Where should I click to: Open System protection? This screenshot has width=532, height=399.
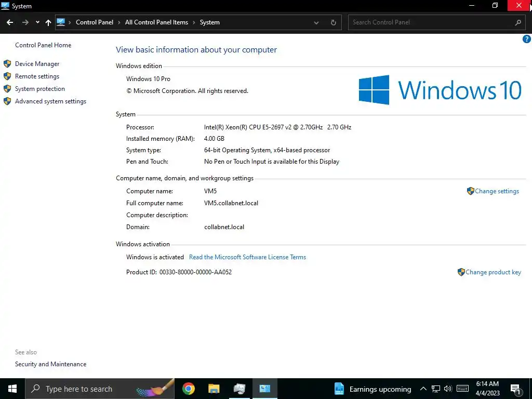(39, 89)
